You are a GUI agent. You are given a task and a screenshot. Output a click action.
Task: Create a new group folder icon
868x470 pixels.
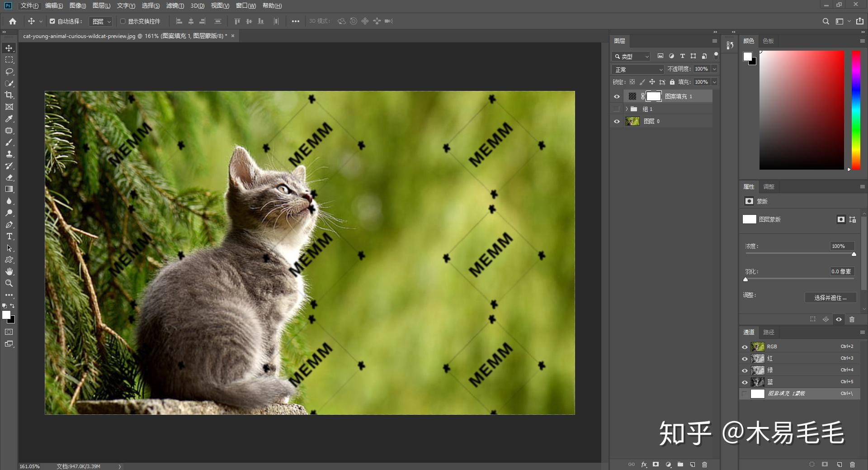pyautogui.click(x=680, y=465)
